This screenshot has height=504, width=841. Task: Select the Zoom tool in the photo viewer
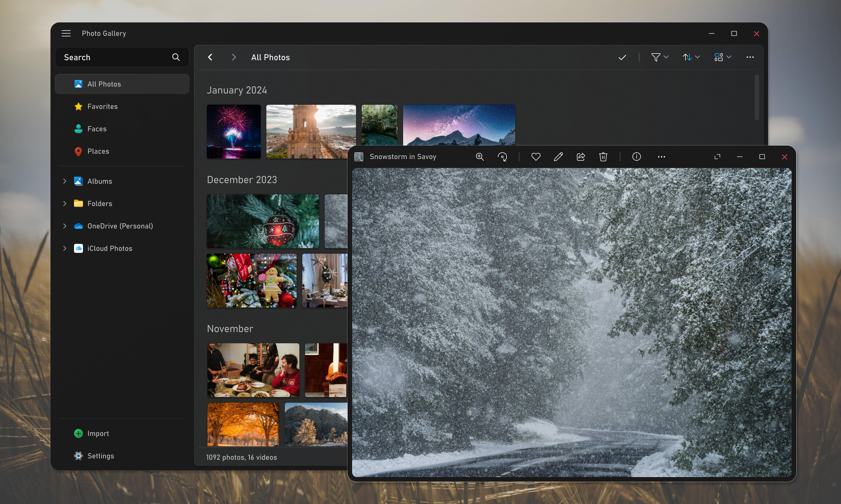click(480, 157)
